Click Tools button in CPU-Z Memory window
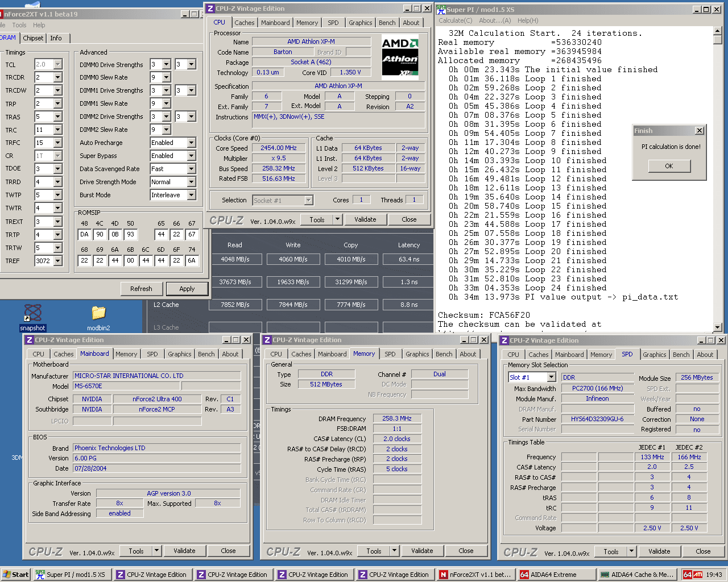The image size is (728, 582). point(374,551)
